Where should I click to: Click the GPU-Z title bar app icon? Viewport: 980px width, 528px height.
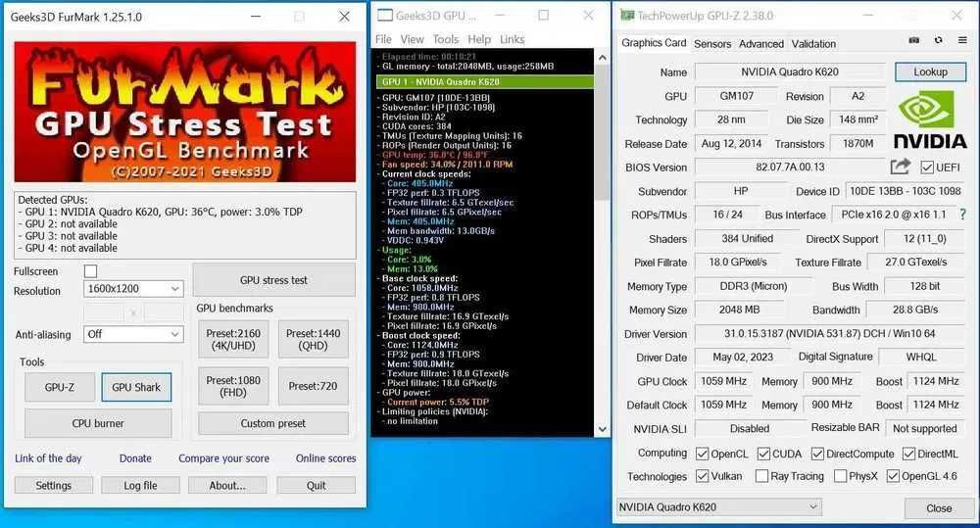[x=626, y=16]
